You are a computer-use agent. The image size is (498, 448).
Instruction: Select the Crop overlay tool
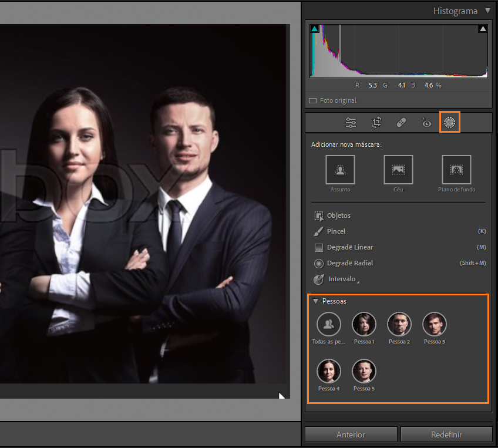pyautogui.click(x=376, y=123)
